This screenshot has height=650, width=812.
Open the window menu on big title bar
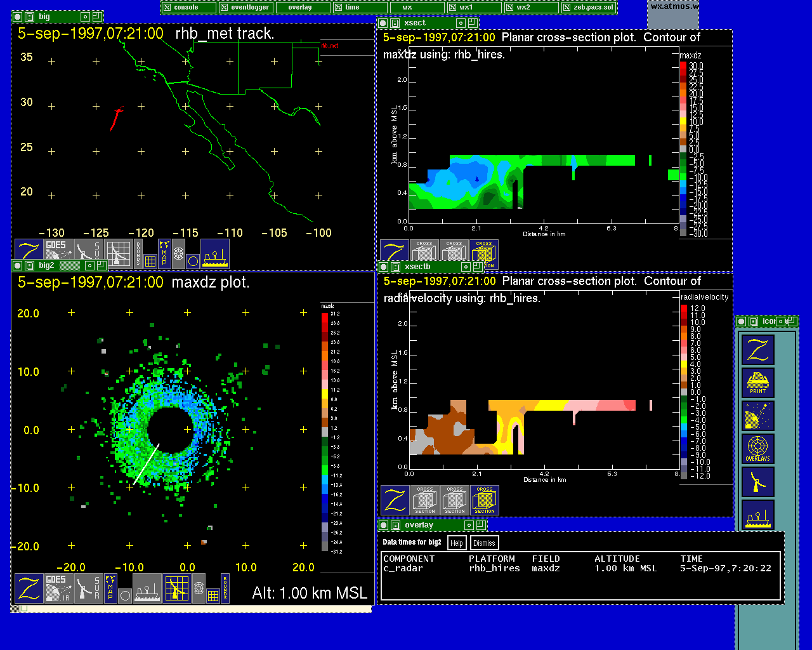(29, 17)
